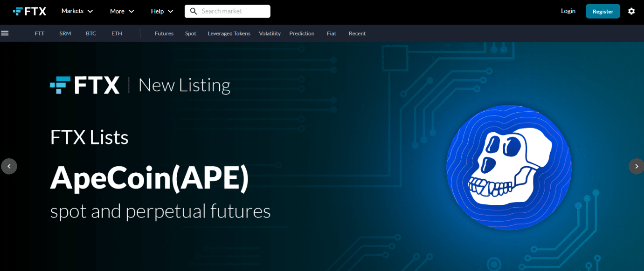Expand the Help dropdown
The image size is (644, 271).
pyautogui.click(x=162, y=11)
